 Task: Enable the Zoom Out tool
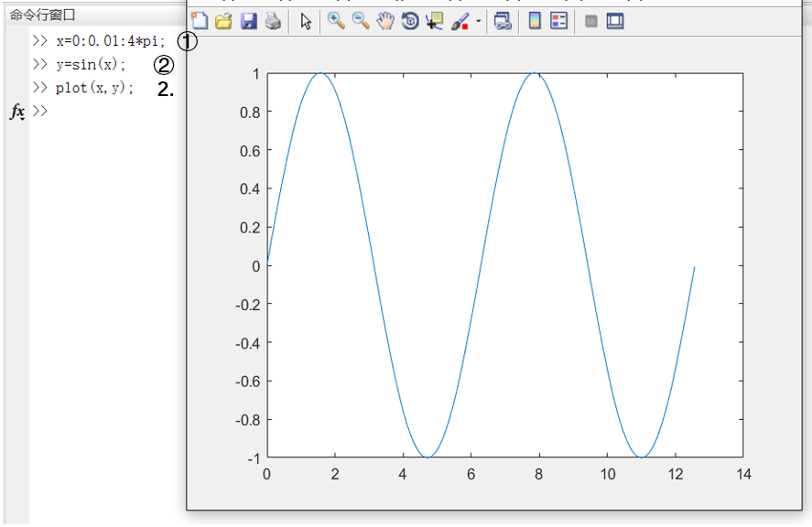[x=361, y=21]
